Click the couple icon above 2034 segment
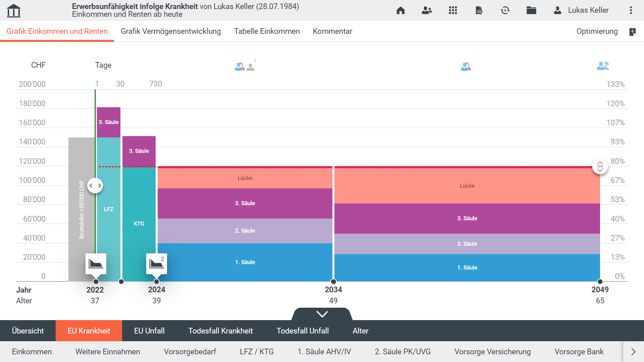 [x=466, y=66]
